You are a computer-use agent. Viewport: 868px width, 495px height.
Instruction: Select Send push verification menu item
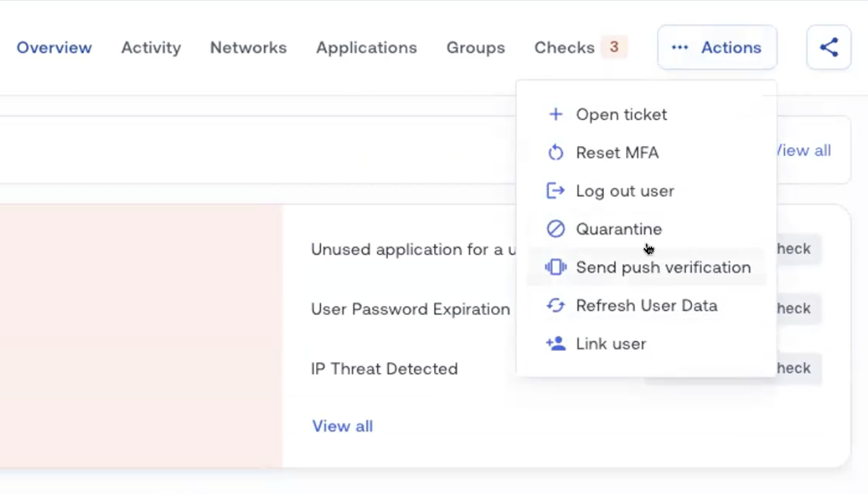(x=663, y=268)
